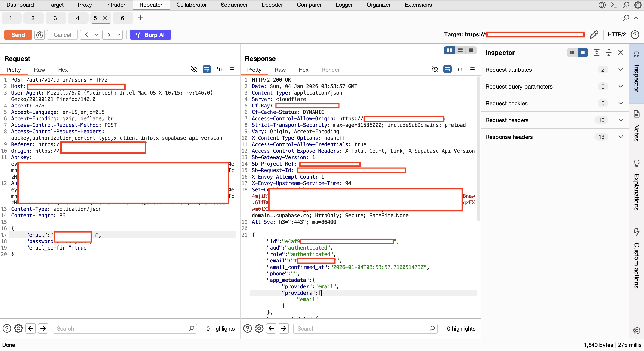The image size is (644, 351).
Task: Open the Repeater send settings gear
Action: [x=40, y=35]
